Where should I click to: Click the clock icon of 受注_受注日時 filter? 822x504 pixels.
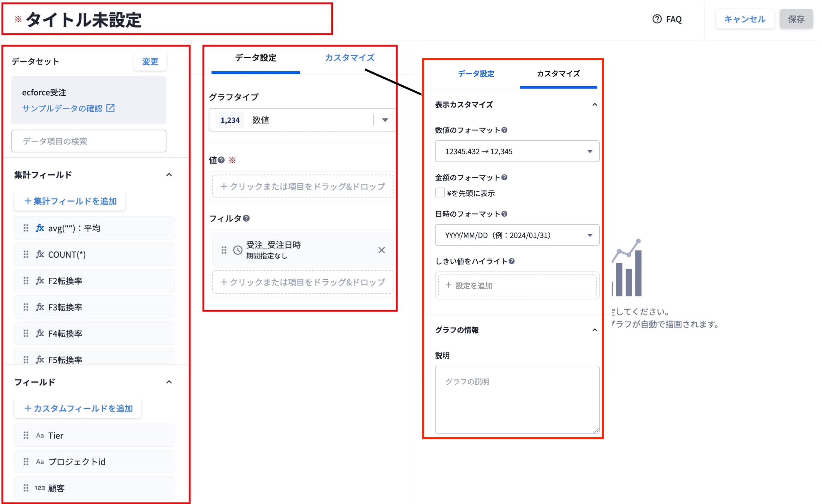(238, 250)
